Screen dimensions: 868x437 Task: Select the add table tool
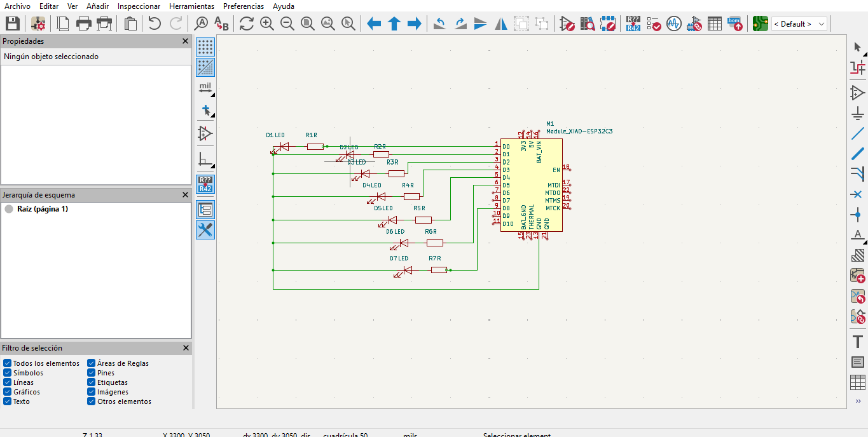[x=858, y=382]
